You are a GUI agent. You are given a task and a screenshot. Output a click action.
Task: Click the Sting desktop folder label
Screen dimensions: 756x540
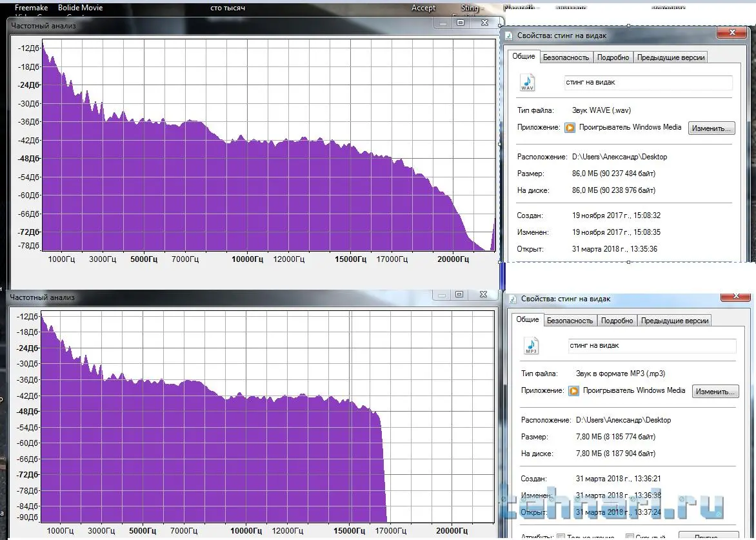(x=470, y=8)
